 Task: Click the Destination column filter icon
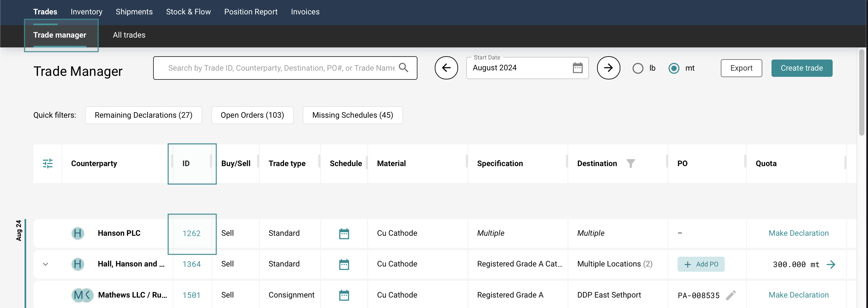click(x=630, y=163)
